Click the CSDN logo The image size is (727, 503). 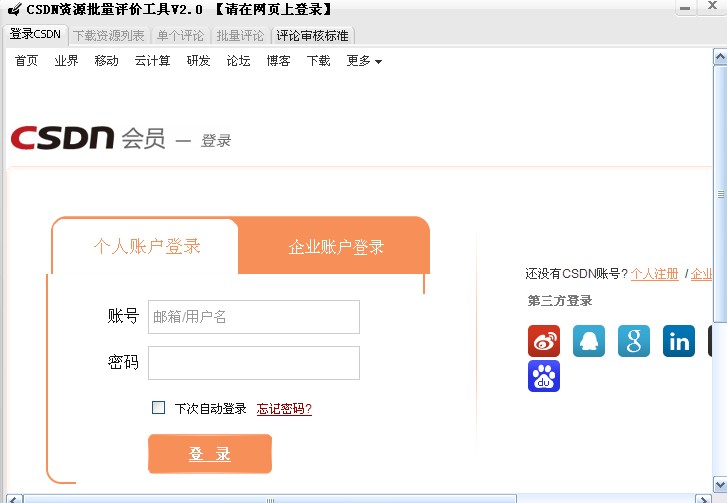(62, 138)
